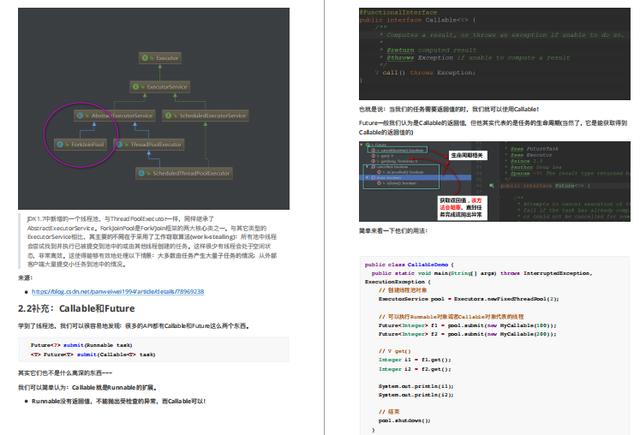The height and width of the screenshot is (435, 640).
Task: Click the Executor node's interface icon
Action: tap(144, 58)
